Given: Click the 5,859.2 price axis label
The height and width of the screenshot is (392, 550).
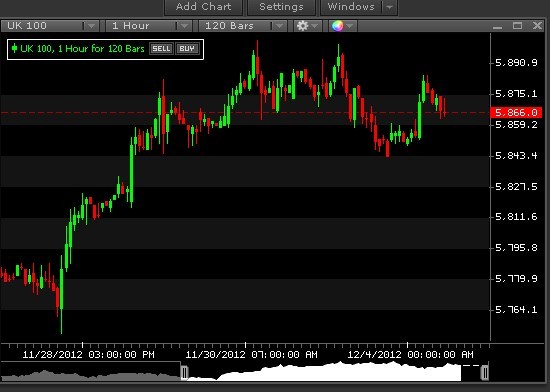Looking at the screenshot, I should pos(516,125).
